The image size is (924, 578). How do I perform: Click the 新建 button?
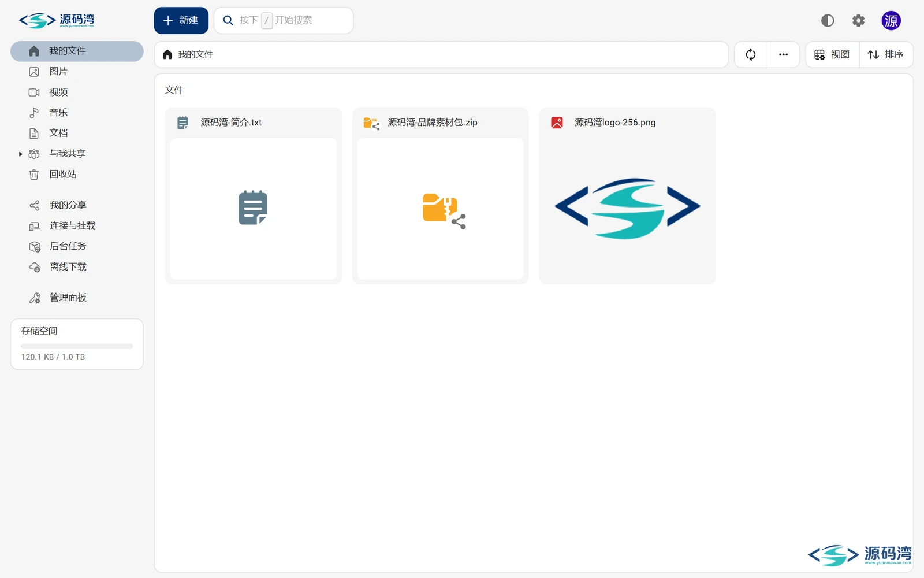point(181,20)
